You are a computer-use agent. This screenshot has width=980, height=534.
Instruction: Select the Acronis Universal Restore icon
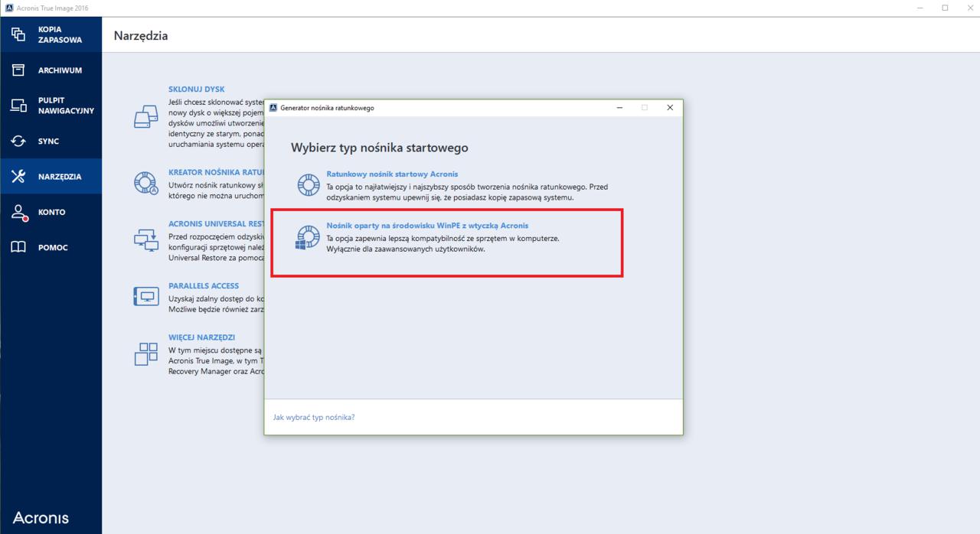click(x=145, y=240)
